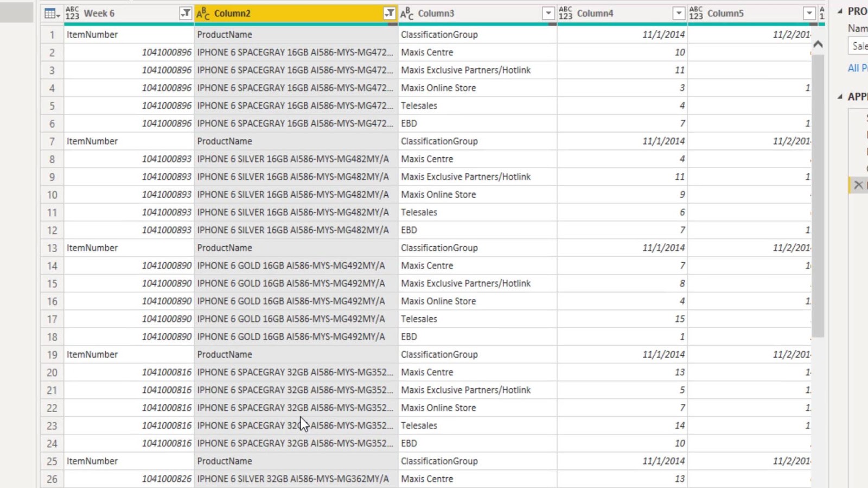The height and width of the screenshot is (488, 868).
Task: Collapse the Applied Steps section triangle
Action: [840, 97]
